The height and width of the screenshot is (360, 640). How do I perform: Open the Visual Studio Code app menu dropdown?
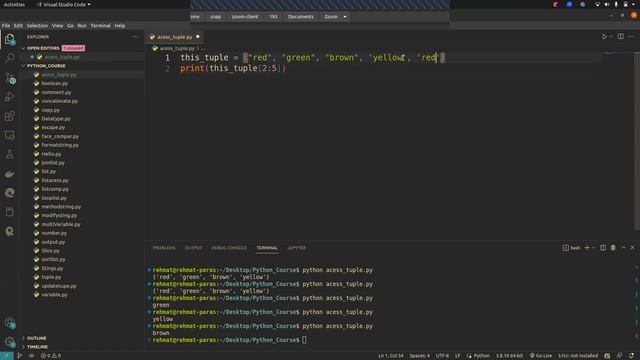64,4
